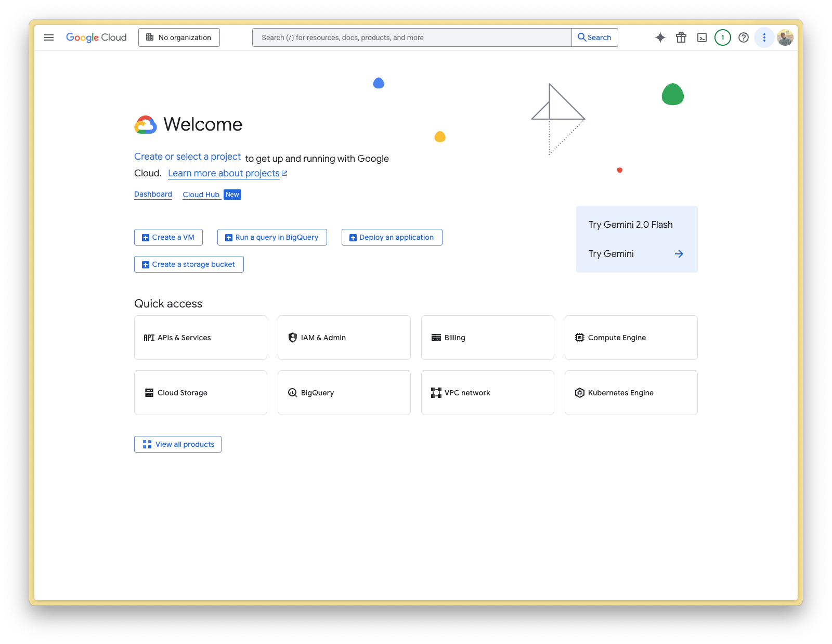Switch to the Cloud Hub tab
The image size is (832, 644).
tap(201, 194)
